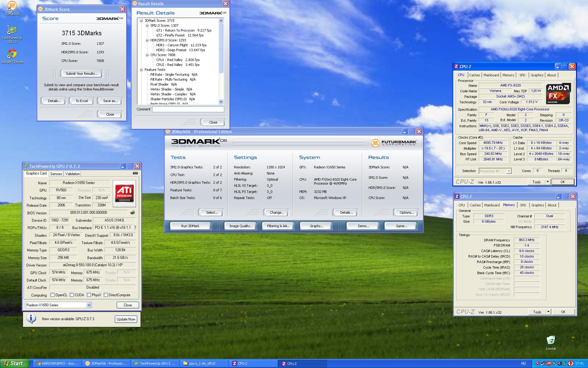
Task: Select HDR2 - Deep Freeze row
Action: pos(181,50)
